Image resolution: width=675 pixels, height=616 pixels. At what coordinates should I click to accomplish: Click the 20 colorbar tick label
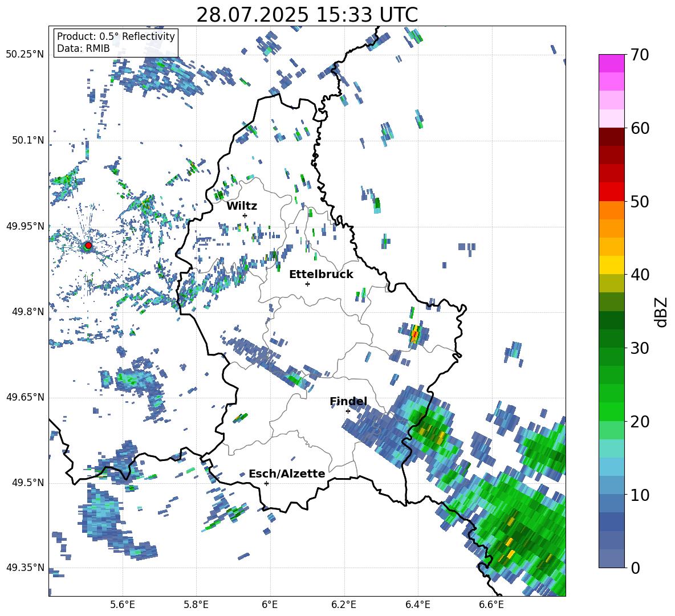639,422
